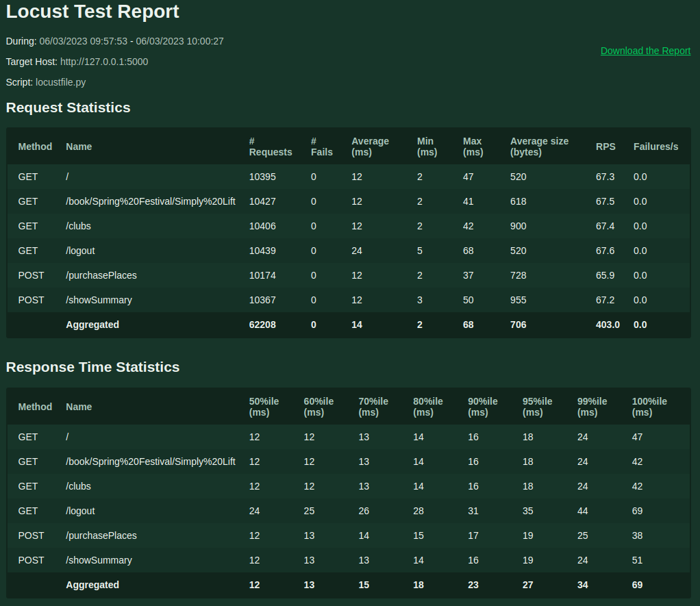This screenshot has width=700, height=606.
Task: Click the Request Statistics section heading
Action: pos(68,108)
